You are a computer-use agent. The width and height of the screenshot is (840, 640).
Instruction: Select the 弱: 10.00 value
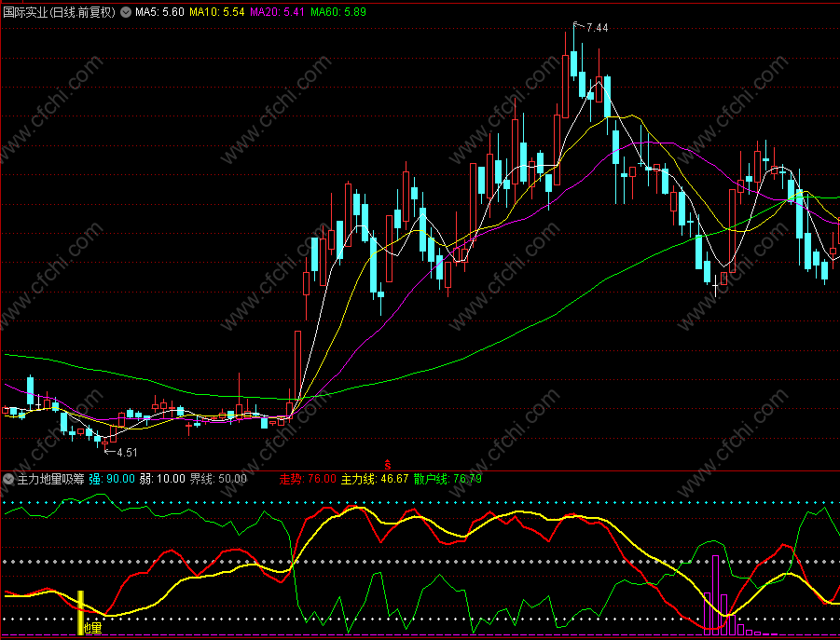pyautogui.click(x=162, y=479)
